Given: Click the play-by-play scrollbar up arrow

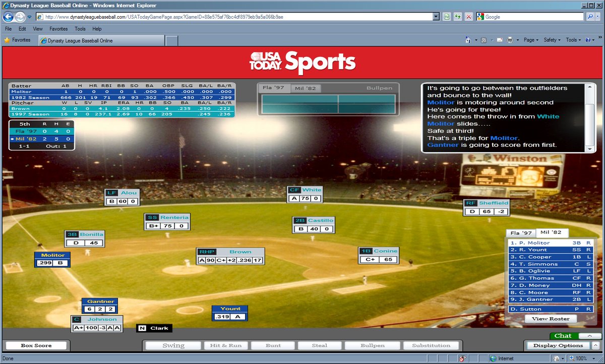Looking at the screenshot, I should 590,88.
